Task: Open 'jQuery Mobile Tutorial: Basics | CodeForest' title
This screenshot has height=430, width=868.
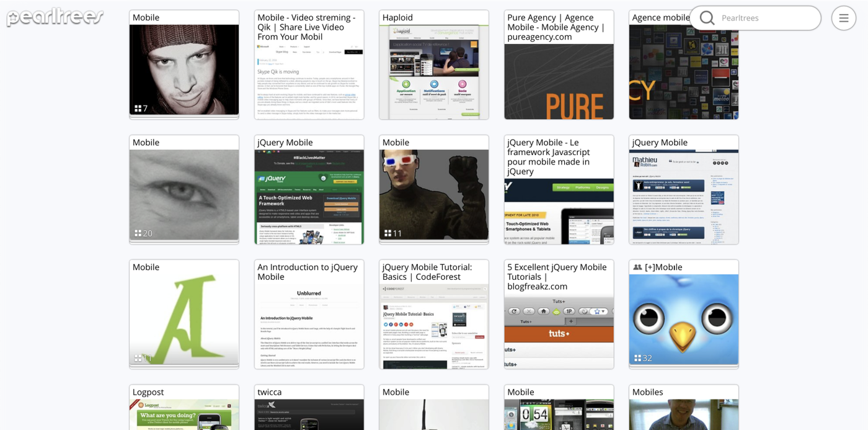Action: tap(427, 272)
